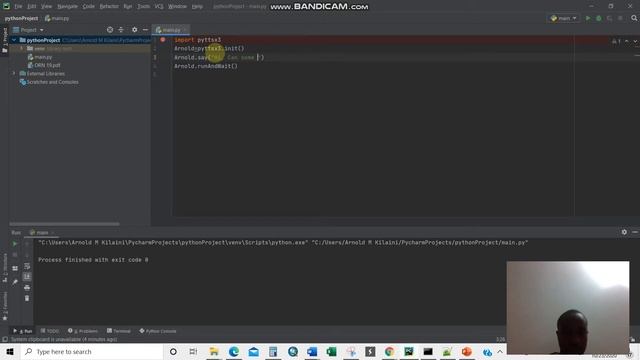Open the Problems tool window
This screenshot has height=360, width=640.
click(x=83, y=331)
